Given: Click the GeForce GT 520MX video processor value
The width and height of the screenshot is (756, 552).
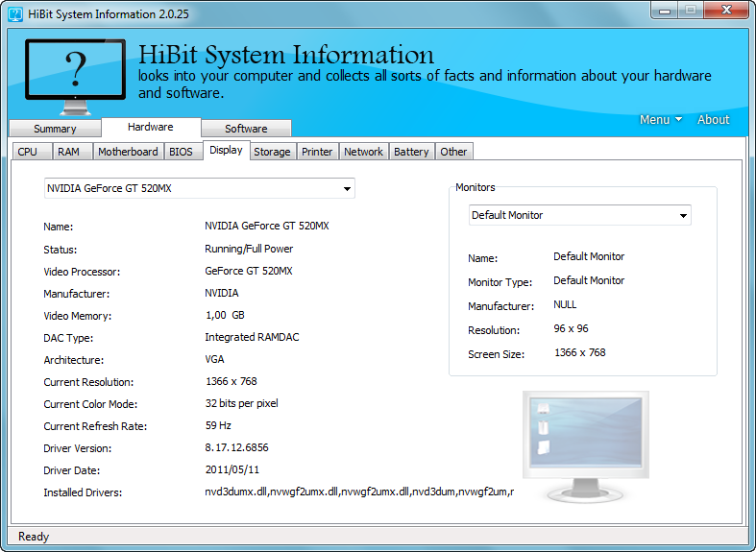Looking at the screenshot, I should click(x=248, y=271).
